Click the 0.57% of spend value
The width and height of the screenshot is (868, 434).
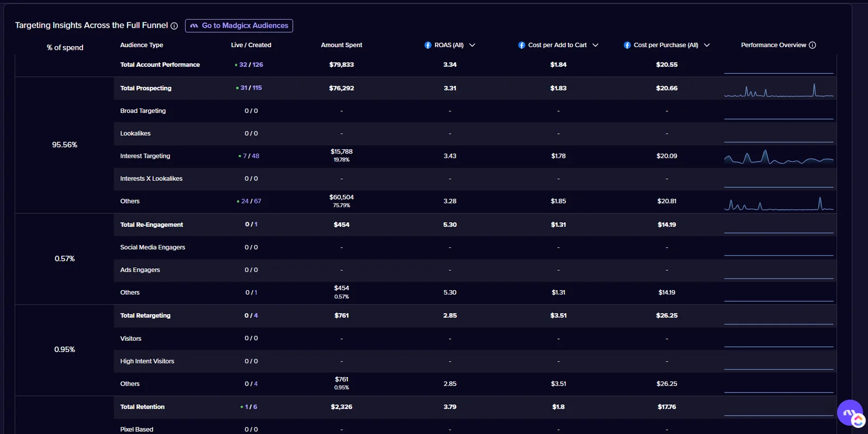[x=65, y=259]
